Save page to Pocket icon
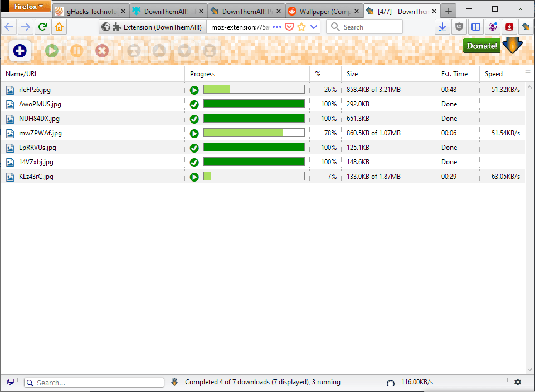Image resolution: width=535 pixels, height=392 pixels. pyautogui.click(x=289, y=27)
